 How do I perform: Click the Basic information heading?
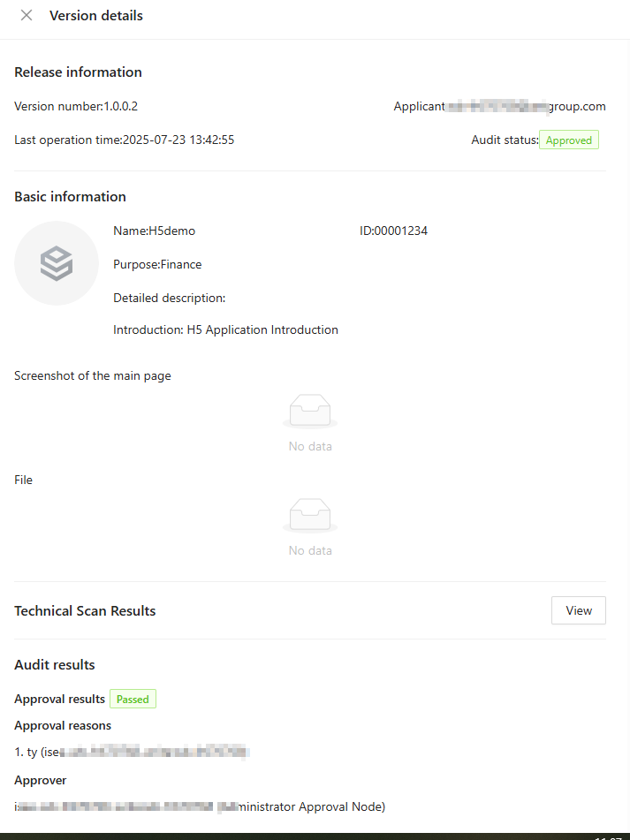point(70,196)
